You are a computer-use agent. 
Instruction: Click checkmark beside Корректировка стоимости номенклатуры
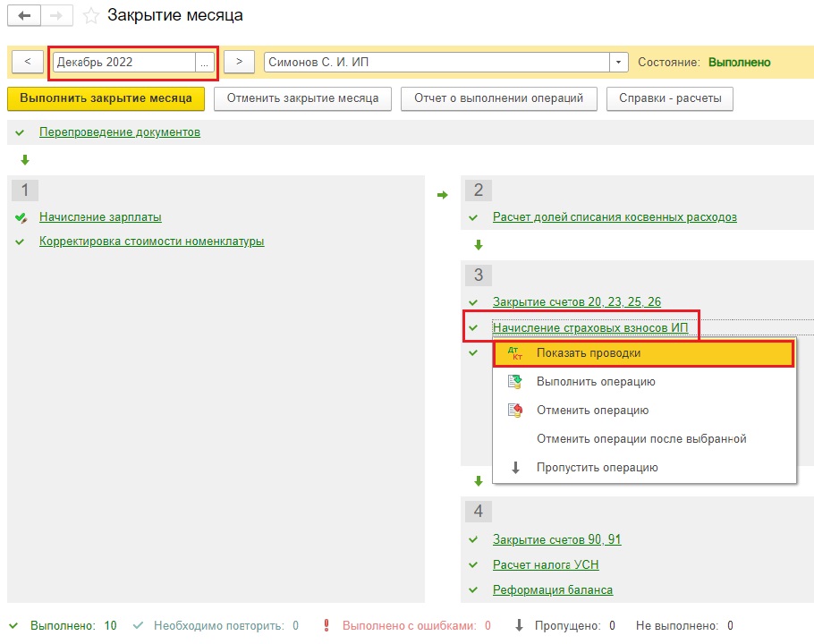coord(20,241)
